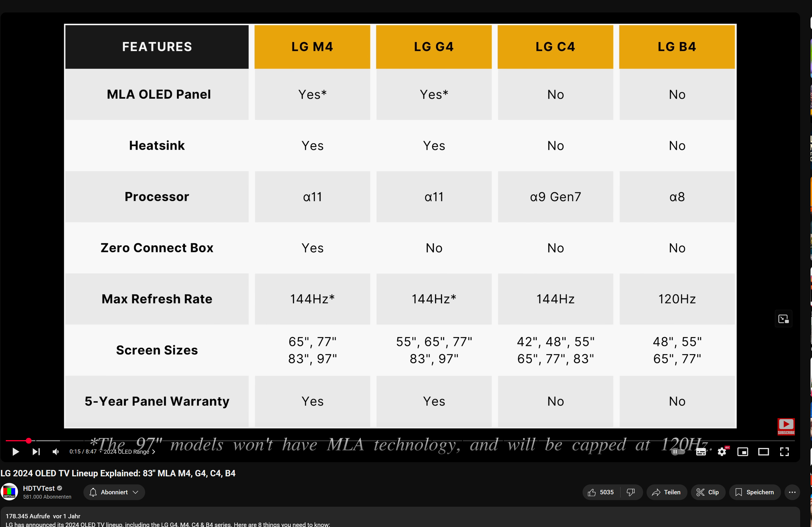Save video with the Speichern button
Image resolution: width=812 pixels, height=527 pixels.
(x=754, y=492)
